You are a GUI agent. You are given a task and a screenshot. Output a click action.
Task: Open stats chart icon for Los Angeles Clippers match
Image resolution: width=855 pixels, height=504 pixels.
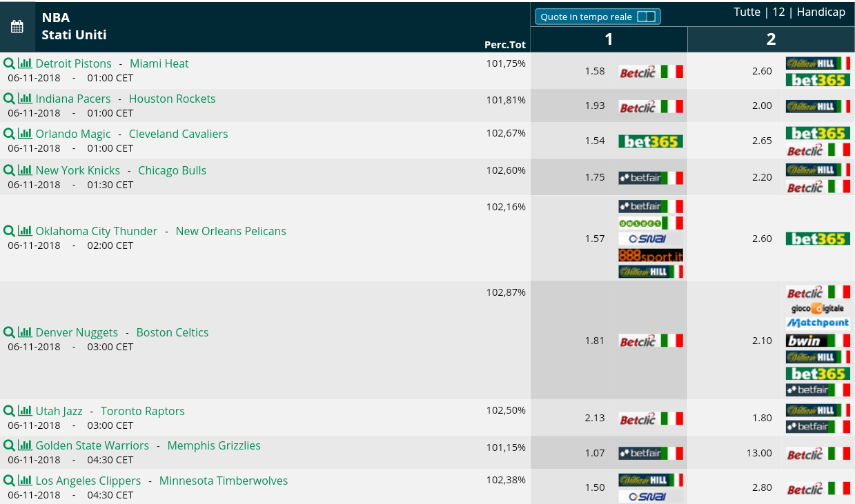point(25,481)
